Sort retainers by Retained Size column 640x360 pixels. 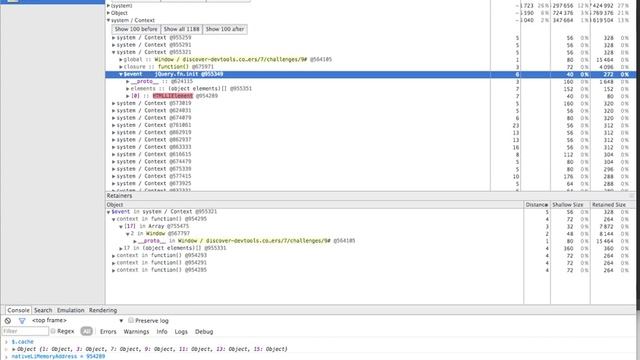click(x=613, y=204)
